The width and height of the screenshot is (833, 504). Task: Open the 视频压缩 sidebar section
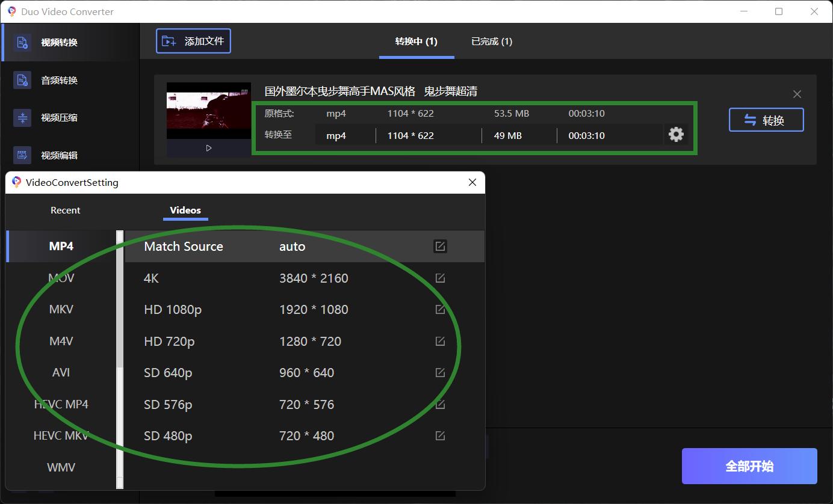[x=59, y=118]
